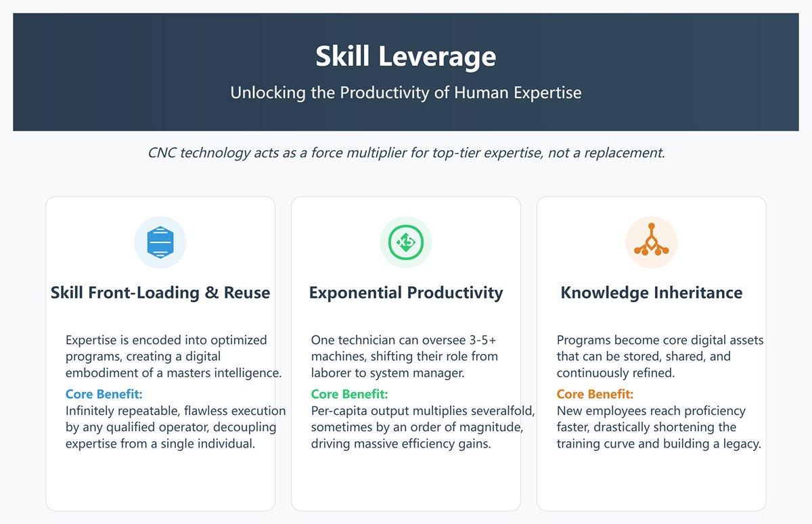The height and width of the screenshot is (524, 812).
Task: Click the infinitely repeatable flawless execution text
Action: coord(175,427)
